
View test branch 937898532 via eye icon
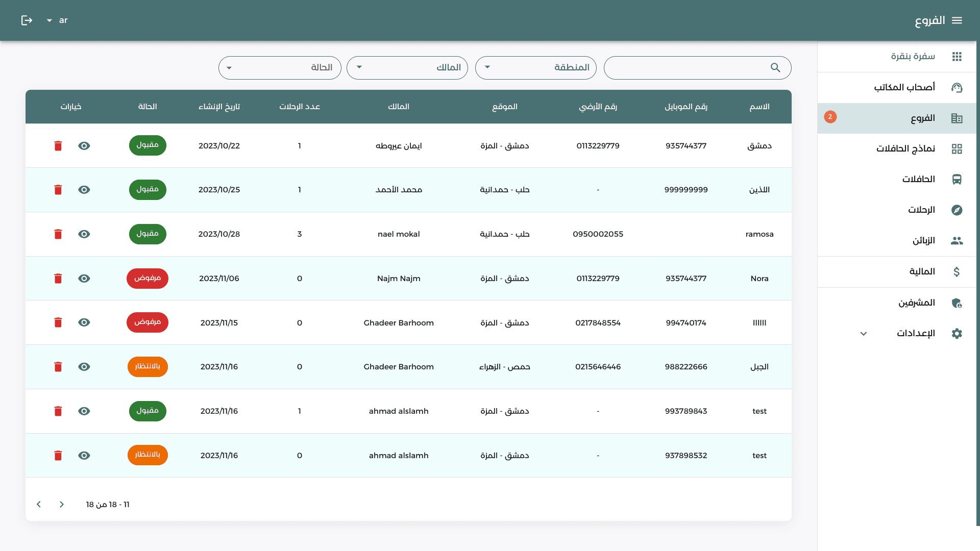pos(84,456)
